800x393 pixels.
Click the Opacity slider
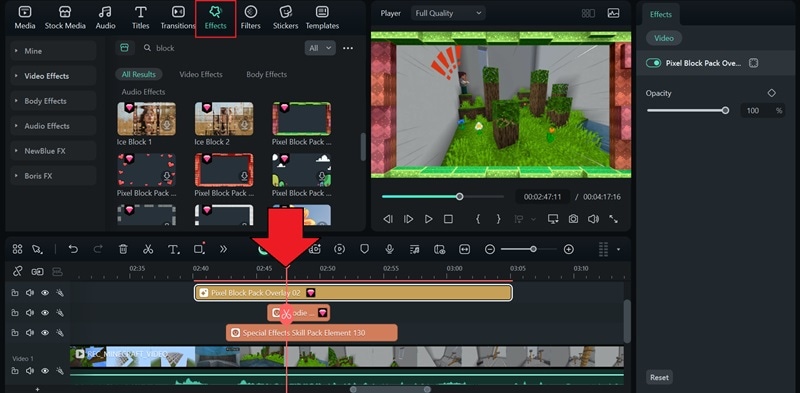pos(688,110)
